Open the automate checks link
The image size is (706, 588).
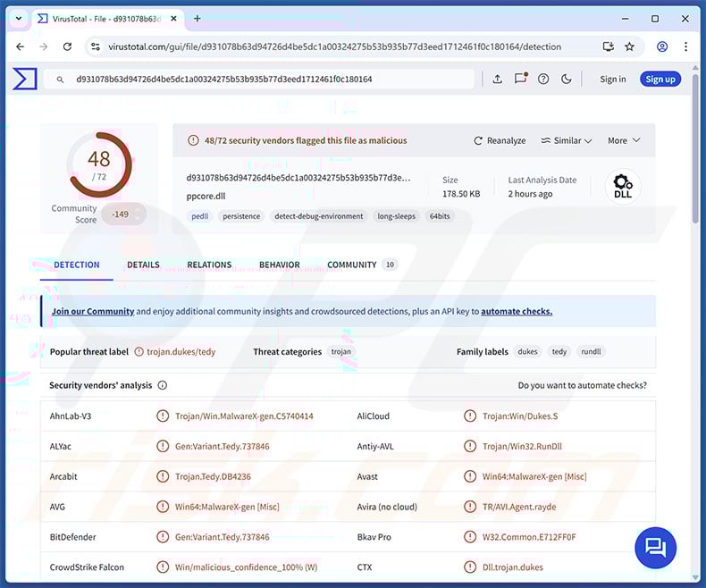pyautogui.click(x=517, y=311)
